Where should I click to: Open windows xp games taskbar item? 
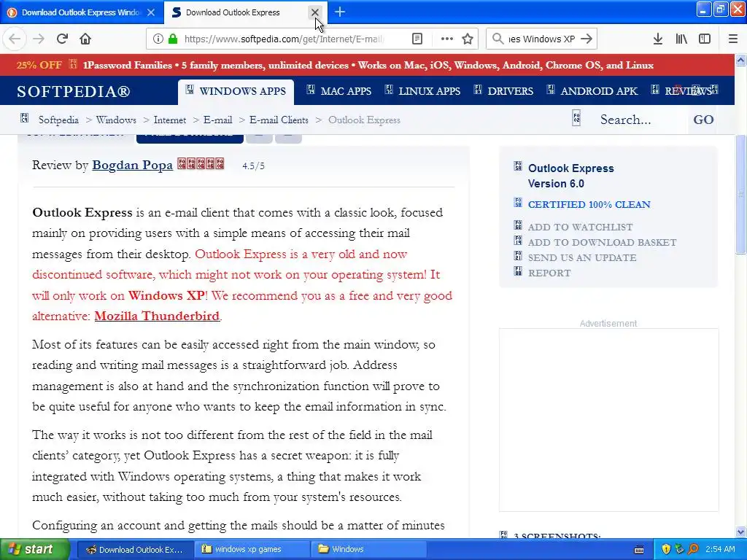[252, 550]
